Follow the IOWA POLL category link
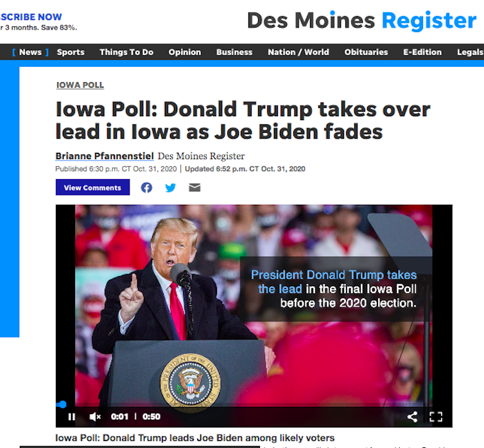This screenshot has height=448, width=484. point(80,85)
